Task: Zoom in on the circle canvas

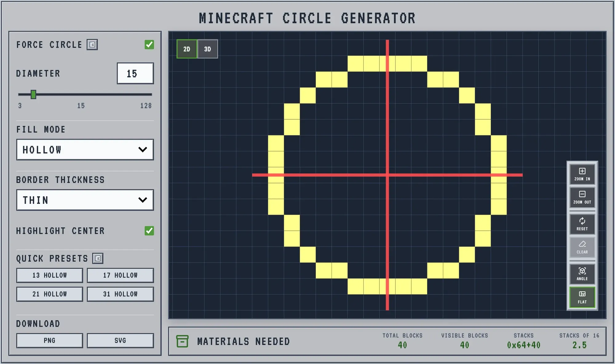Action: pos(582,174)
